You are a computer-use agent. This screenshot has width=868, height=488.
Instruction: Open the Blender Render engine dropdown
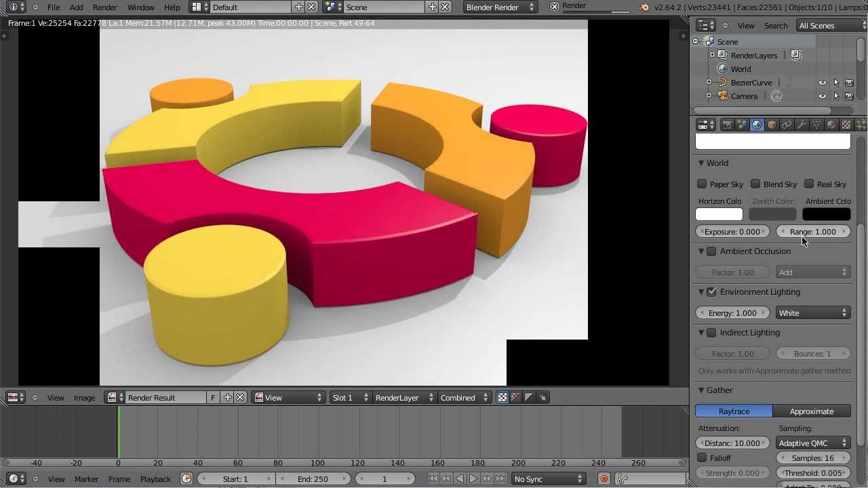(x=500, y=7)
